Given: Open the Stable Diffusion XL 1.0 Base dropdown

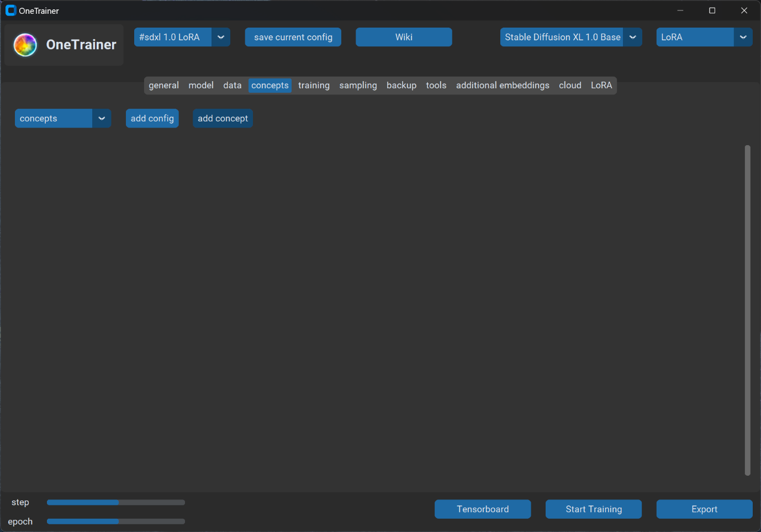Looking at the screenshot, I should 632,37.
